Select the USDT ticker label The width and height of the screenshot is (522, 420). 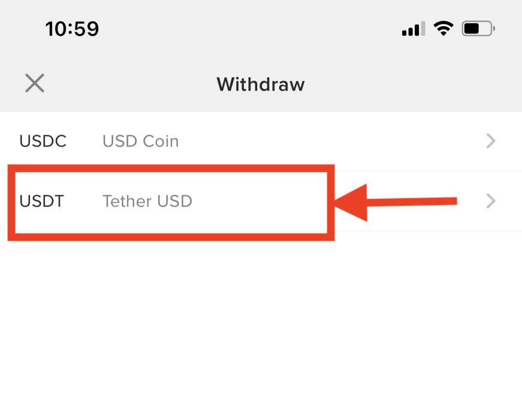(42, 201)
